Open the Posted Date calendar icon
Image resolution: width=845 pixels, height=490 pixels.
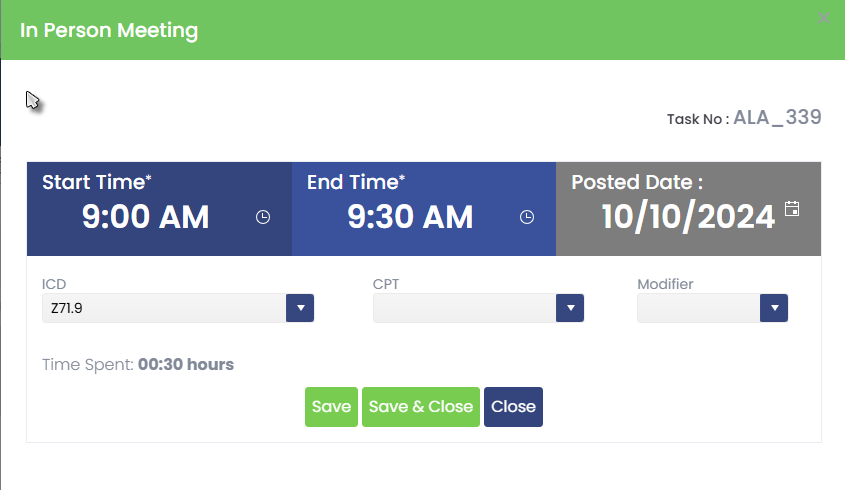pos(792,209)
